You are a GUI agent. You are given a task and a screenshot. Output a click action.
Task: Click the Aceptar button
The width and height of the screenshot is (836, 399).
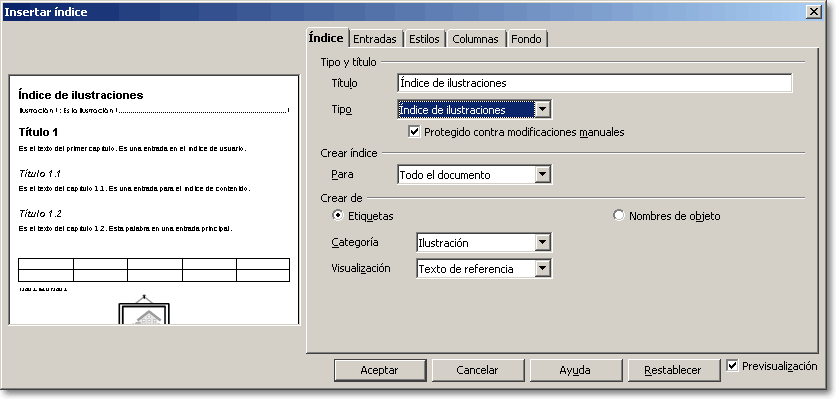pyautogui.click(x=379, y=370)
